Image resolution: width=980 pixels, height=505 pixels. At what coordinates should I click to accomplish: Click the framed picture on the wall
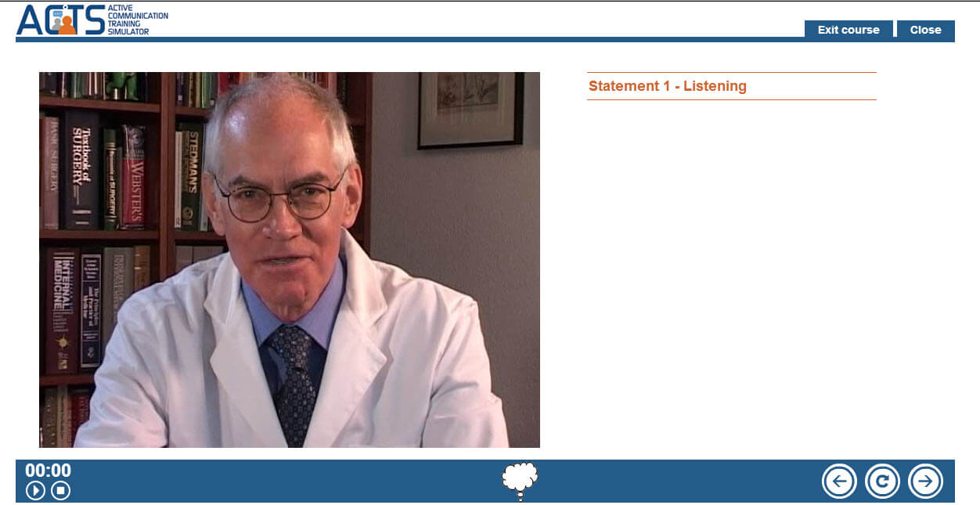pyautogui.click(x=470, y=110)
